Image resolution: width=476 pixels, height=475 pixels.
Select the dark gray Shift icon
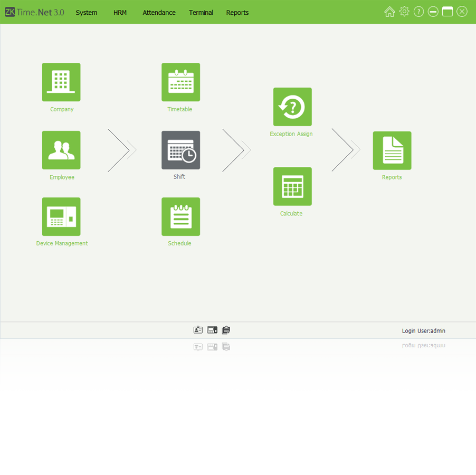click(x=180, y=150)
